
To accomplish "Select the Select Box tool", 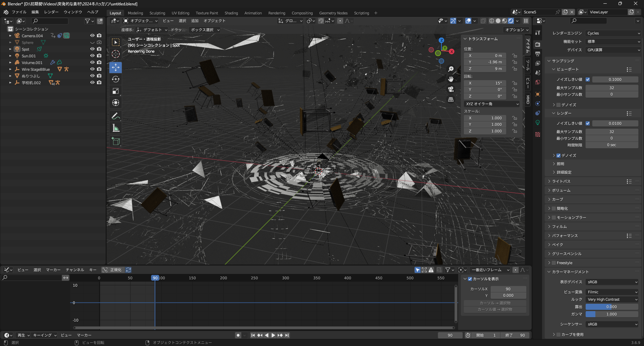I will pos(116,42).
